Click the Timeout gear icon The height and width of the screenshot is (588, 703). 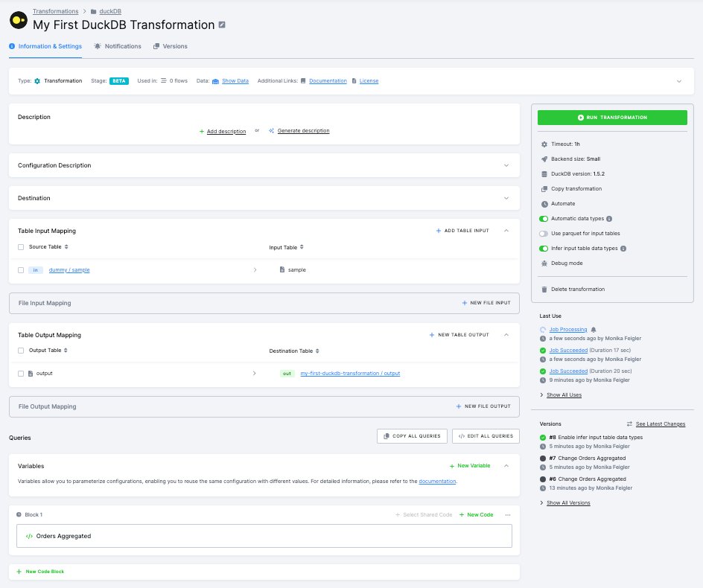544,144
